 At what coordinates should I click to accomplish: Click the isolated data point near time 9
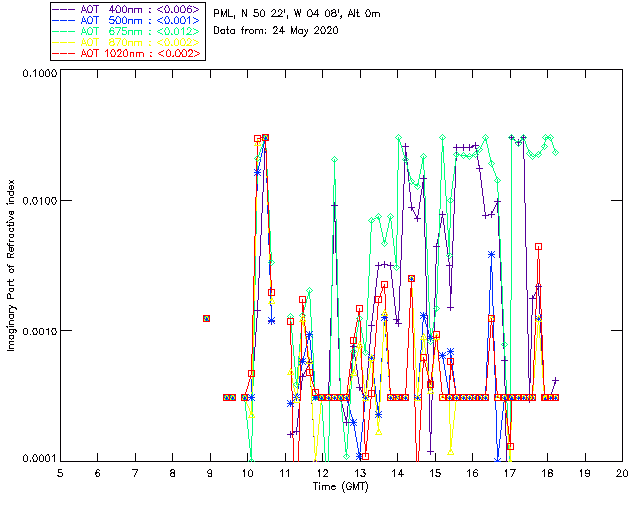206,318
